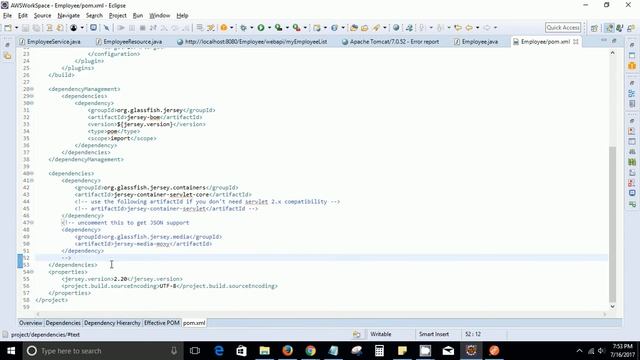
Task: Open the External Tools dropdown arrow
Action: point(305,28)
